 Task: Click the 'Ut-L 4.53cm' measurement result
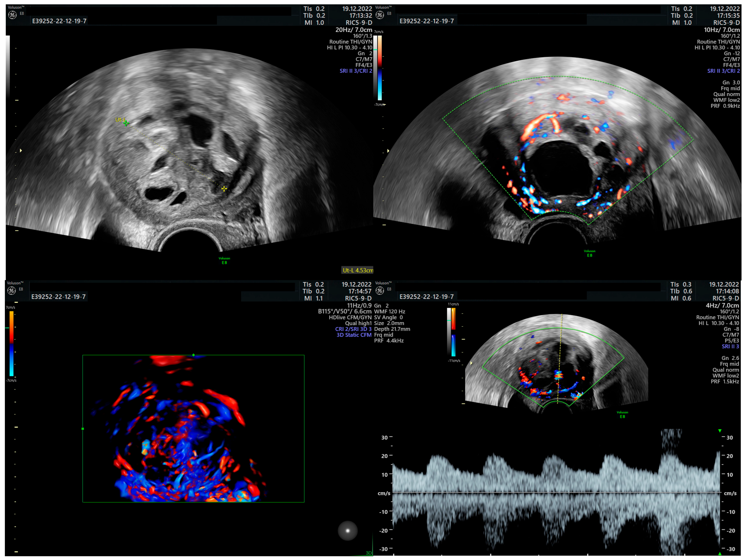(357, 270)
